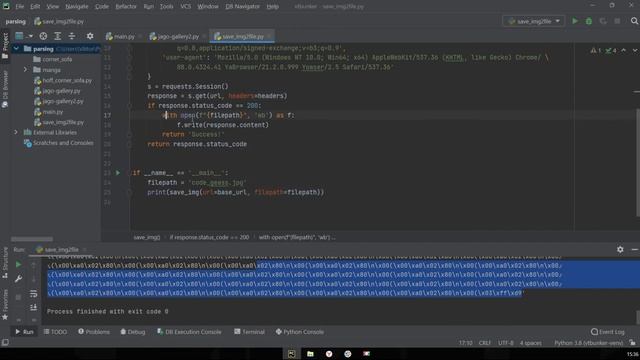640x360 pixels.
Task: Toggle tool window quick access icon
Action: click(x=5, y=342)
